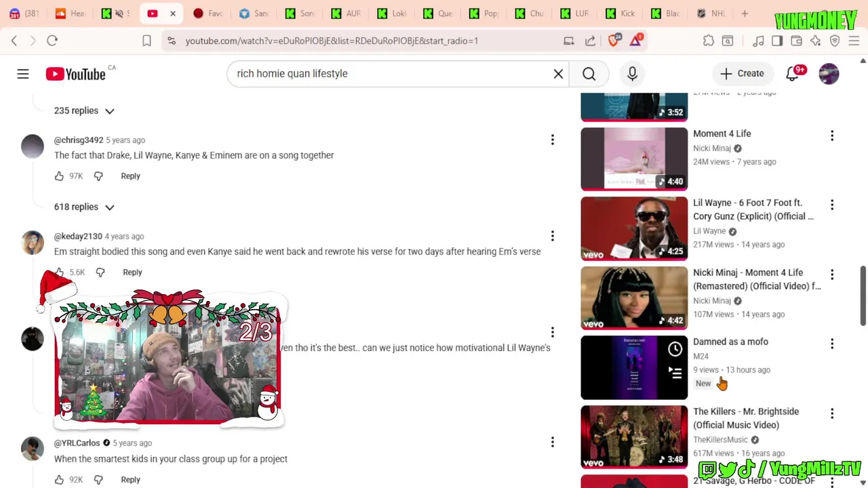This screenshot has height=488, width=868.
Task: Open the account avatar menu
Action: (829, 74)
